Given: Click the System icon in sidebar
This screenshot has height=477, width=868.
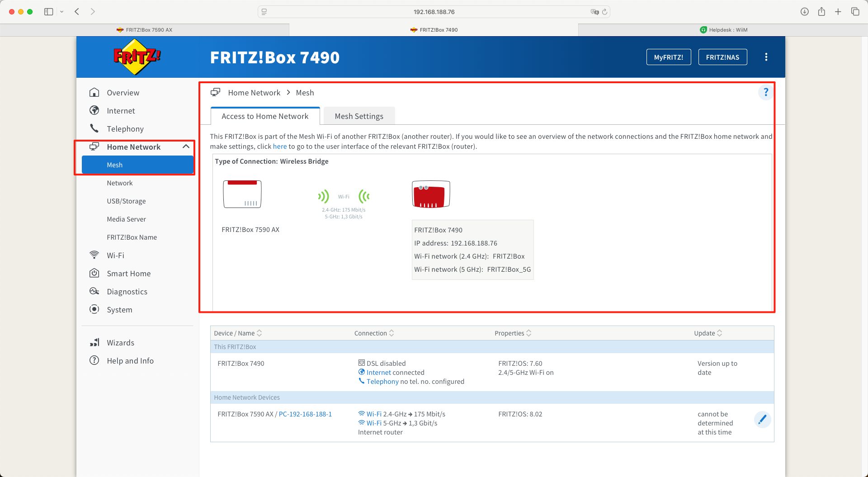Looking at the screenshot, I should click(94, 309).
